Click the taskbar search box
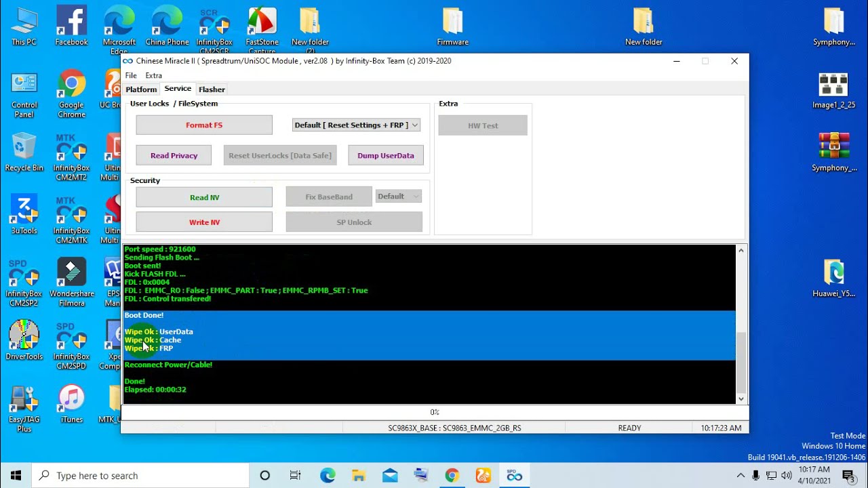Viewport: 868px width, 488px height. 141,476
